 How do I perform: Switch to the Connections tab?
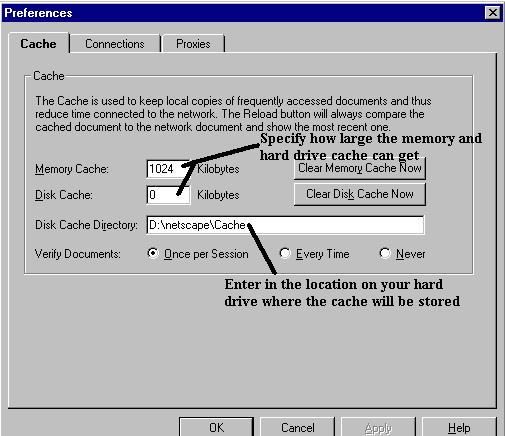click(115, 44)
